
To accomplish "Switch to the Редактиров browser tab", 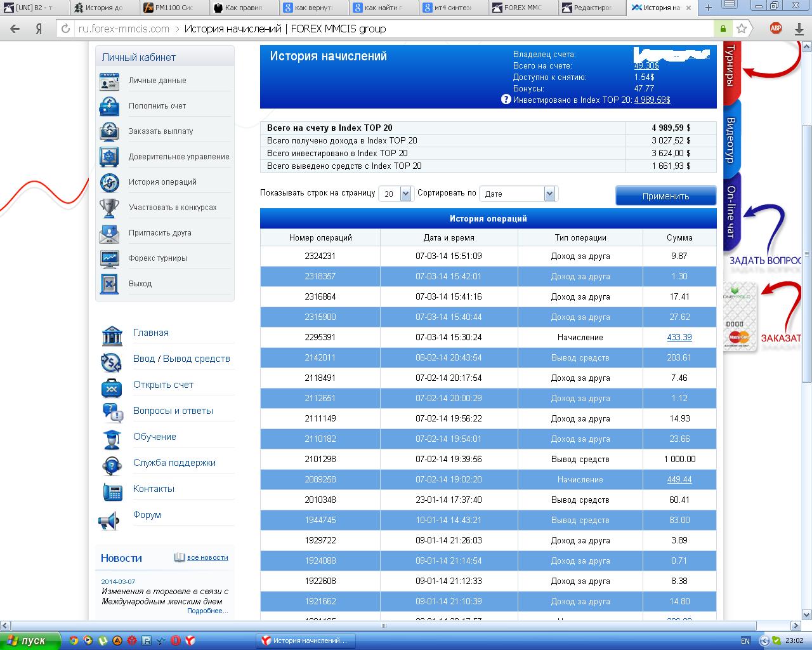I will point(592,8).
